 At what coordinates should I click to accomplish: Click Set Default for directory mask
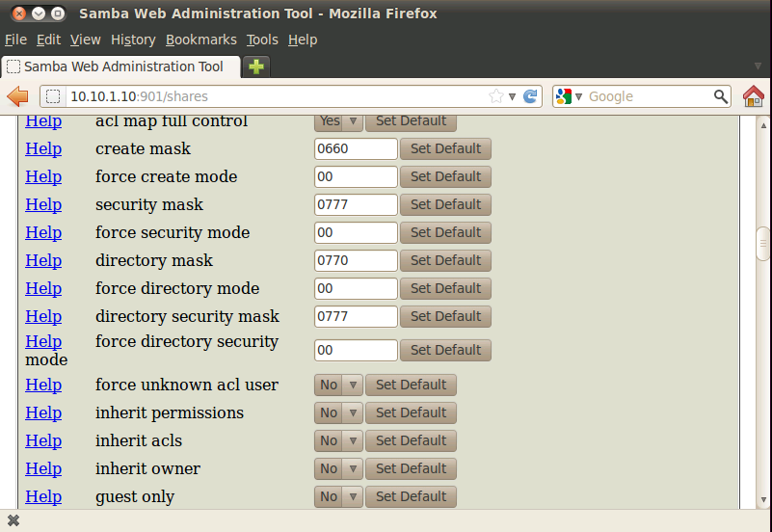445,260
